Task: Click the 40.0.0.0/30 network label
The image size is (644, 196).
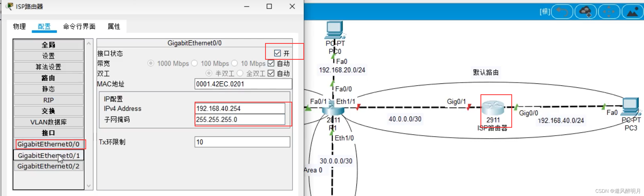Action: (x=405, y=119)
